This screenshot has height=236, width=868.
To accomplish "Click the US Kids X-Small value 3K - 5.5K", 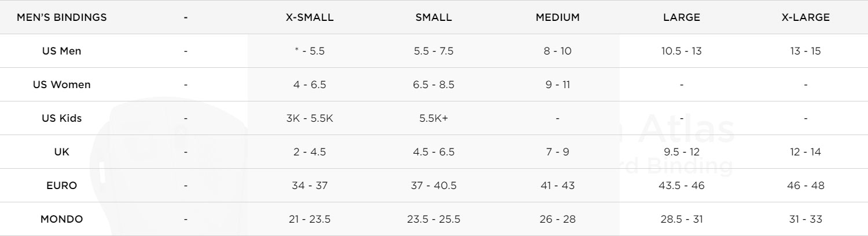I will click(310, 118).
